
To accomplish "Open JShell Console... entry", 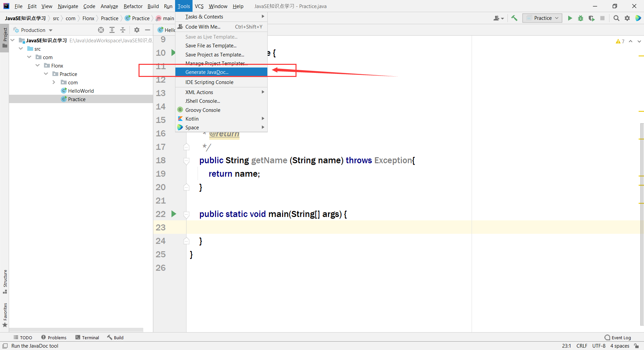I will coord(221,101).
